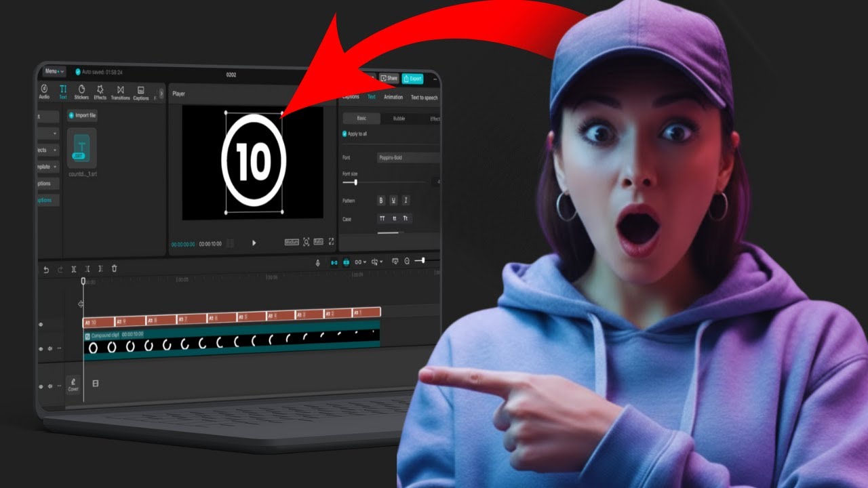
Task: Click the track icon beside Cover
Action: [x=95, y=384]
